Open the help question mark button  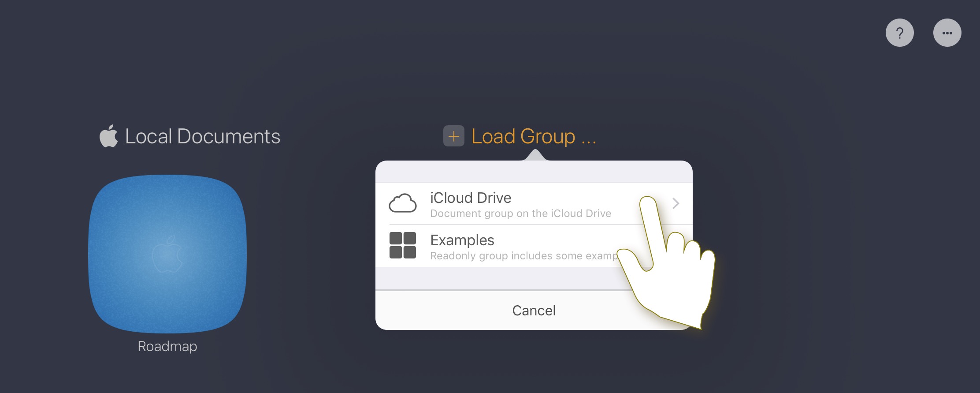point(899,33)
